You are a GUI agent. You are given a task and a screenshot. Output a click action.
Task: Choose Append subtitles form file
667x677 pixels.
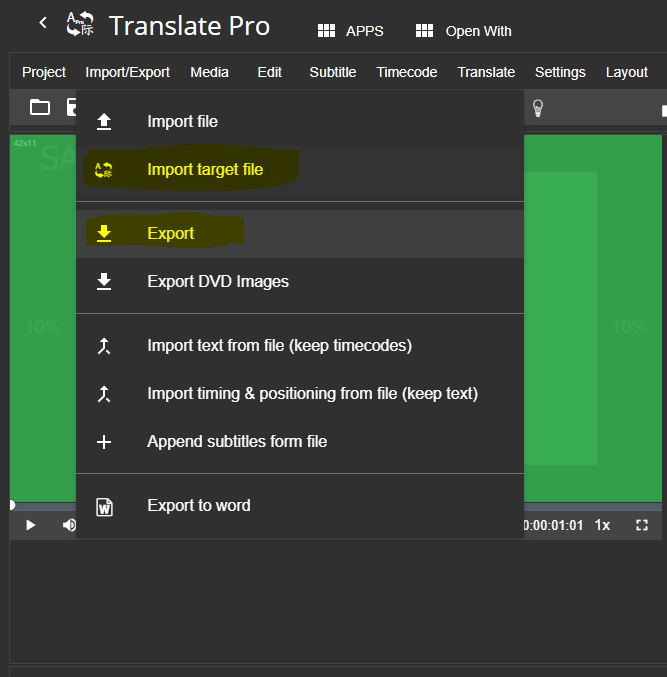point(300,442)
